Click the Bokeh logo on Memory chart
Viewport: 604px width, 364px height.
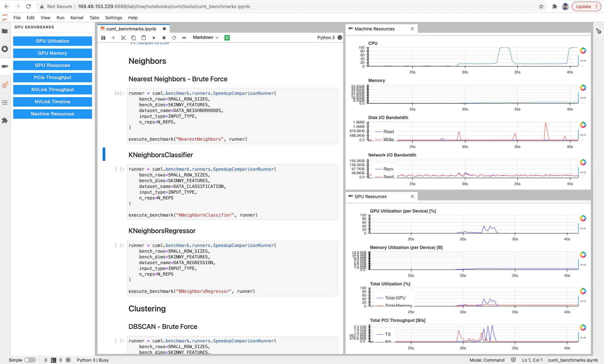point(583,88)
